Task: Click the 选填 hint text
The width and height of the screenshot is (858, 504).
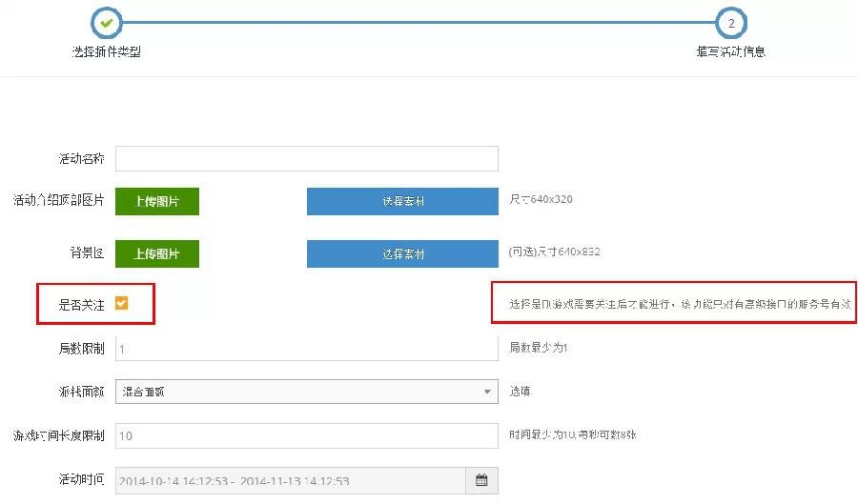Action: point(520,391)
